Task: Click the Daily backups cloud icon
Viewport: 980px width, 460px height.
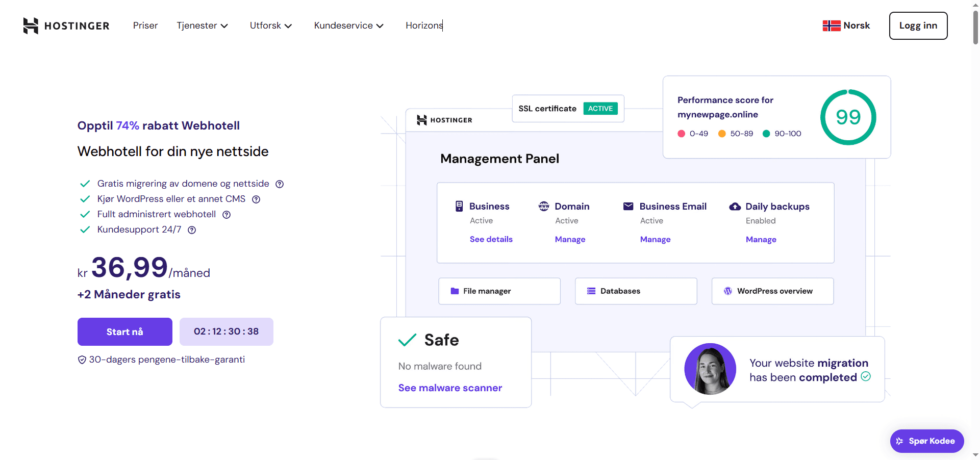Action: pyautogui.click(x=735, y=207)
